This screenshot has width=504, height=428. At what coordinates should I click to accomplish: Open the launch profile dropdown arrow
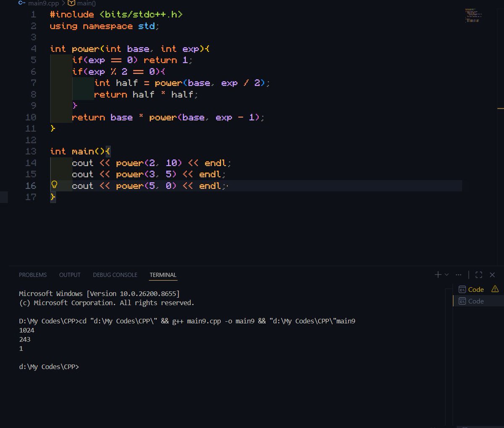(446, 275)
